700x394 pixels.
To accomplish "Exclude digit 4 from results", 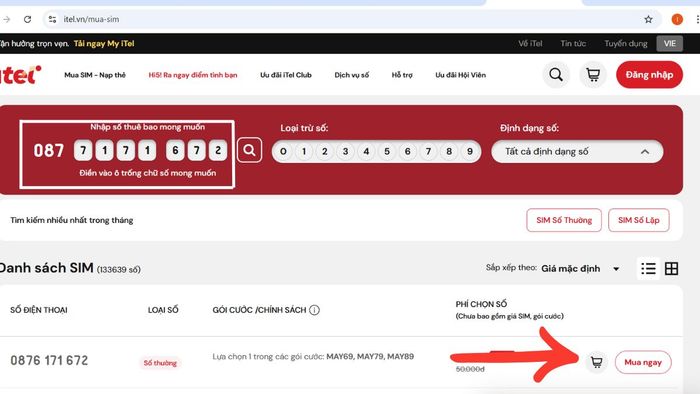I will [366, 152].
